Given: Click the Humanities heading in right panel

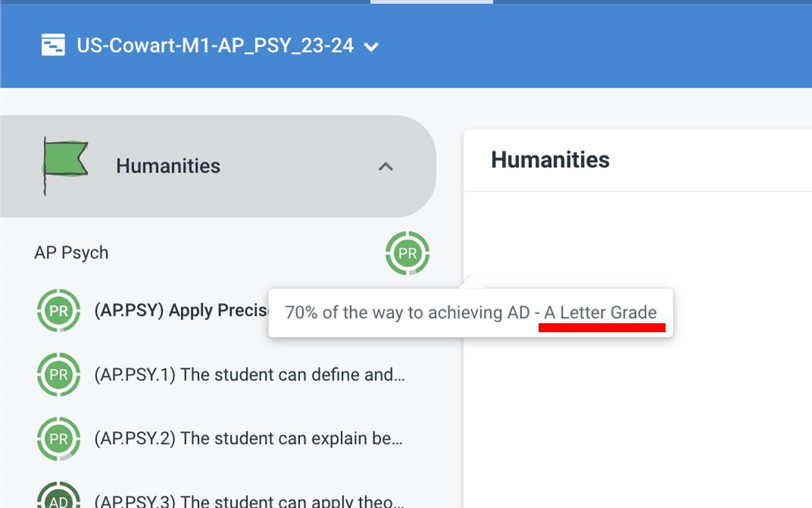Looking at the screenshot, I should pyautogui.click(x=550, y=160).
